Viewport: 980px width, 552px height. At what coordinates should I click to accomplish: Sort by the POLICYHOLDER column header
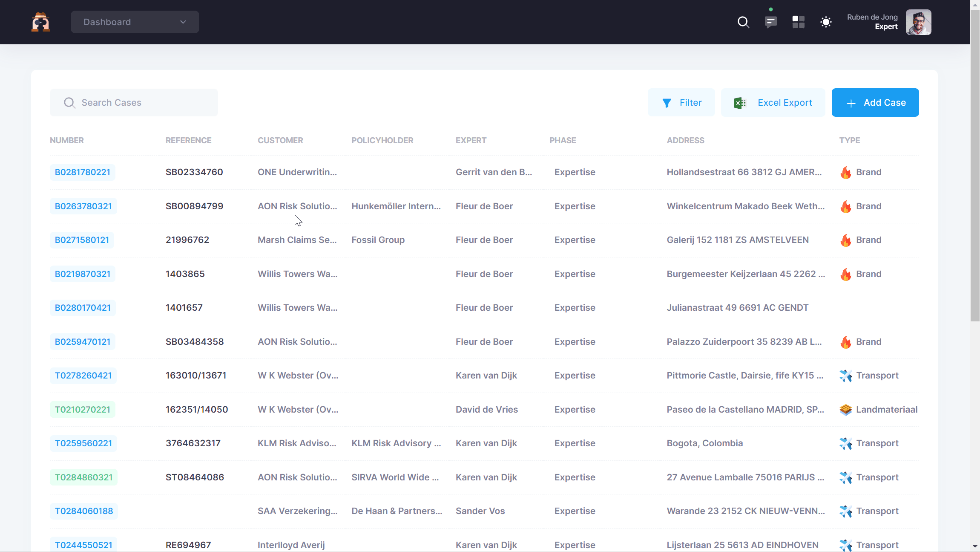tap(382, 140)
